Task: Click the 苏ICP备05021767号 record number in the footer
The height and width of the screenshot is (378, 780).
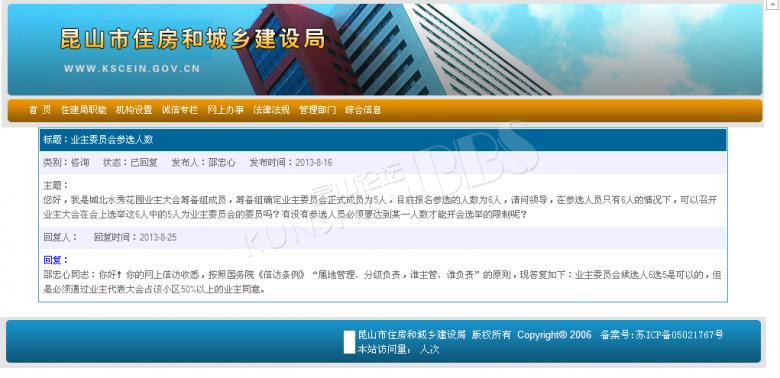Action: click(x=679, y=335)
